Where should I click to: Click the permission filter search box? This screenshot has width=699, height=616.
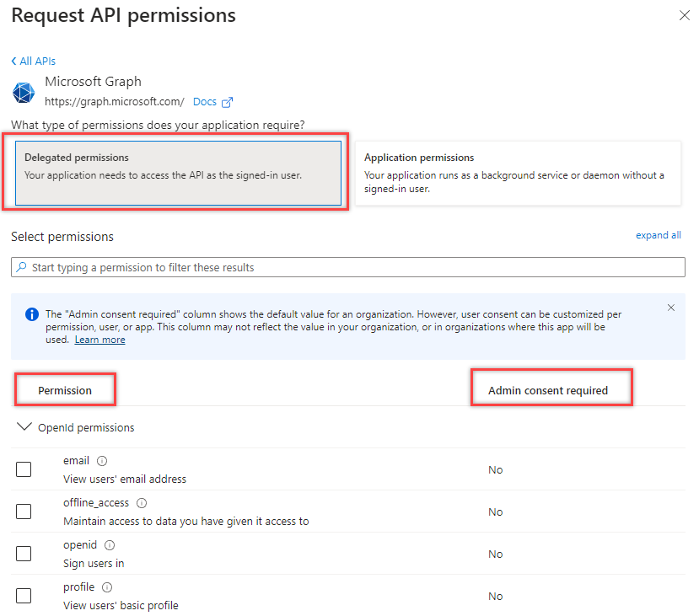click(x=347, y=267)
